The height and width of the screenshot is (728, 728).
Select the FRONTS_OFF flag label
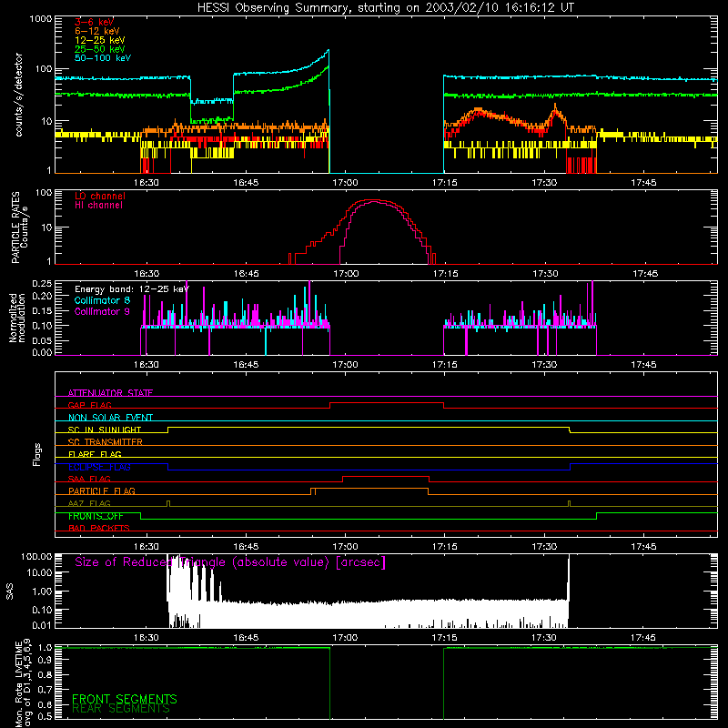pos(96,516)
